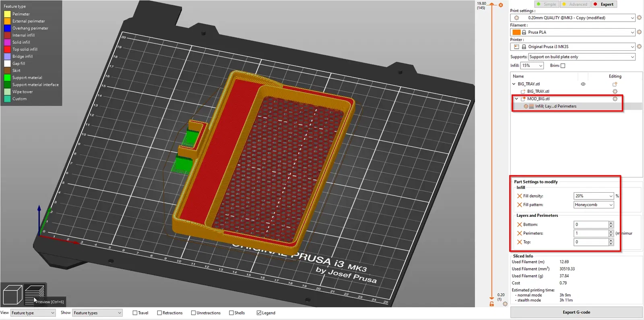This screenshot has width=644, height=320.
Task: Click the lock icon beside Prusa PLA
Action: [524, 32]
